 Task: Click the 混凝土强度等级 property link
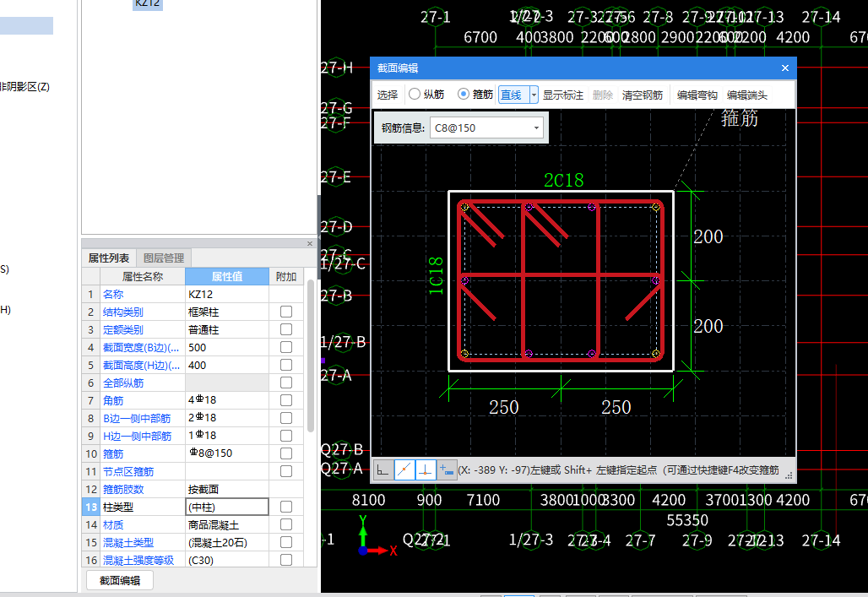(x=138, y=560)
